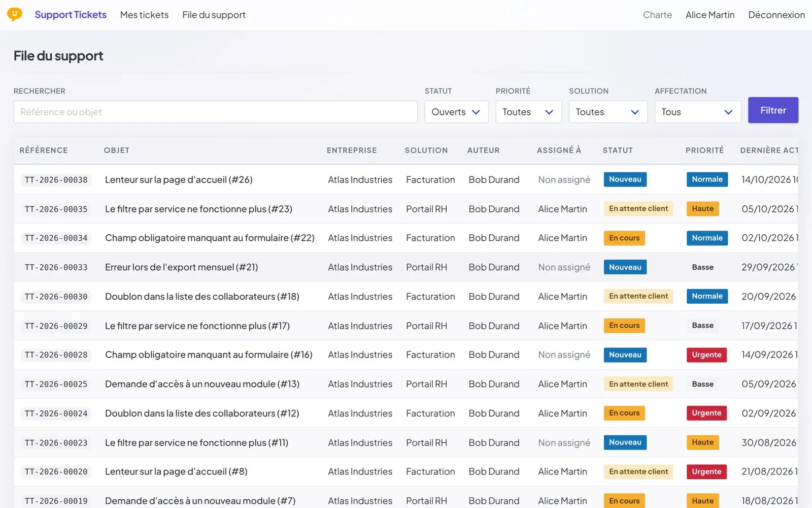
Task: Open 'Champ obligatoire manquant au formulaire (#22)'
Action: pyautogui.click(x=210, y=238)
